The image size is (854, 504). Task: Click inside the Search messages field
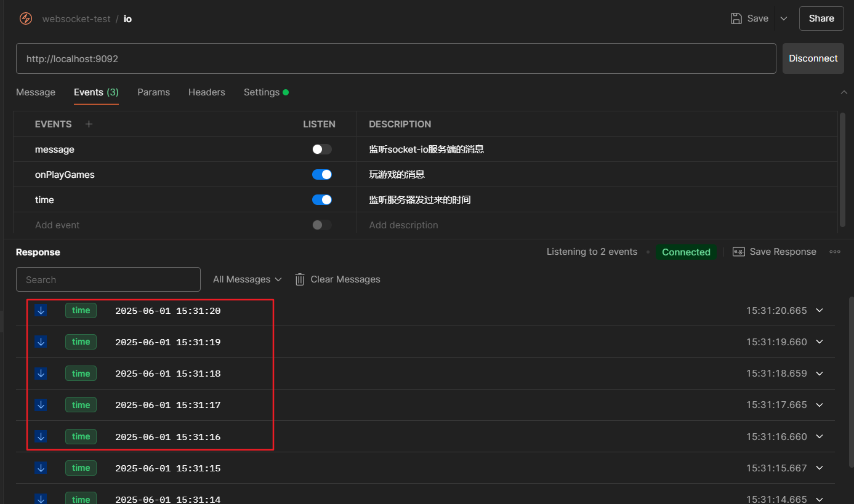click(x=108, y=279)
